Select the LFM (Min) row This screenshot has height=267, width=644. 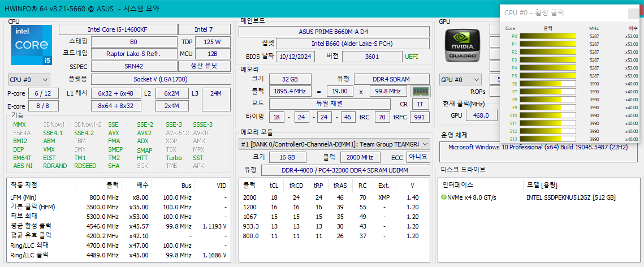pyautogui.click(x=119, y=197)
